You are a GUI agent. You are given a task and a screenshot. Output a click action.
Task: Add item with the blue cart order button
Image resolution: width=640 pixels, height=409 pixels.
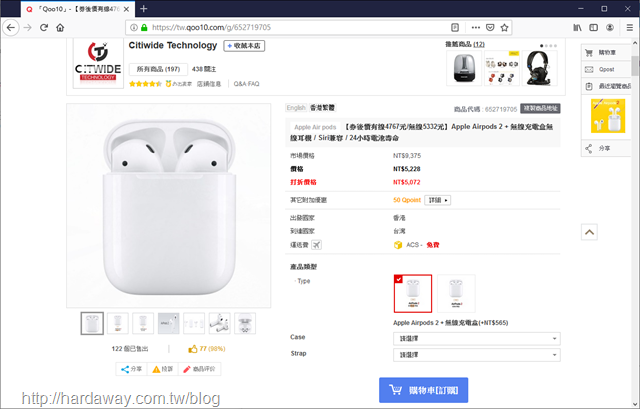coord(423,390)
